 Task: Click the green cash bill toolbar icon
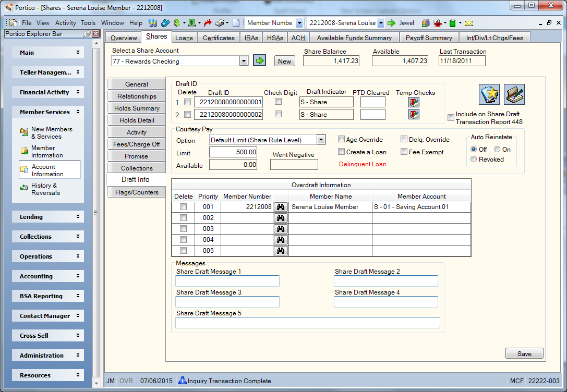click(192, 23)
